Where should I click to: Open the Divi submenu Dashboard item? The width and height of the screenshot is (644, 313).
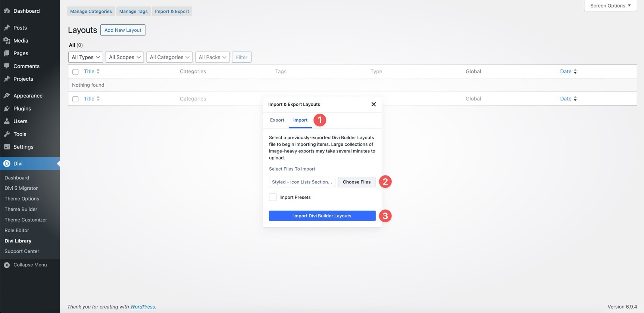coord(17,178)
